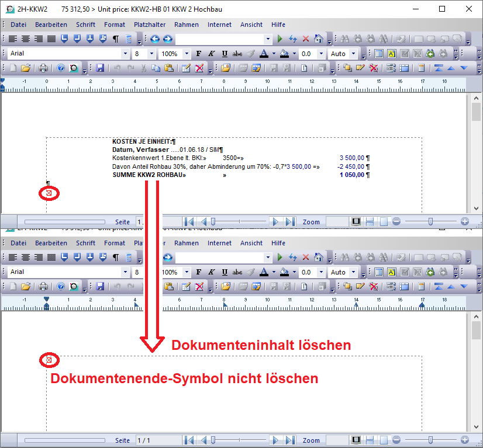Go to last page in lower window status bar
The width and height of the screenshot is (483, 448).
tap(289, 440)
